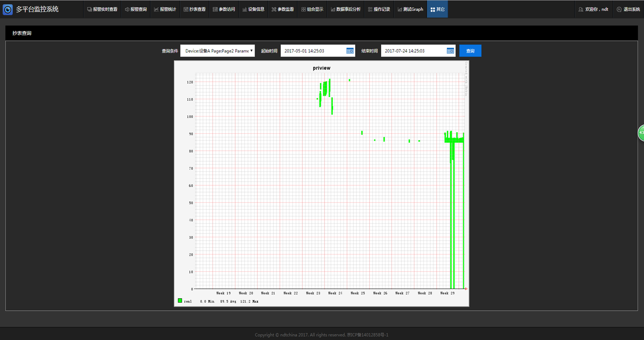View 操作记录 log page
This screenshot has width=644, height=340.
click(x=379, y=9)
